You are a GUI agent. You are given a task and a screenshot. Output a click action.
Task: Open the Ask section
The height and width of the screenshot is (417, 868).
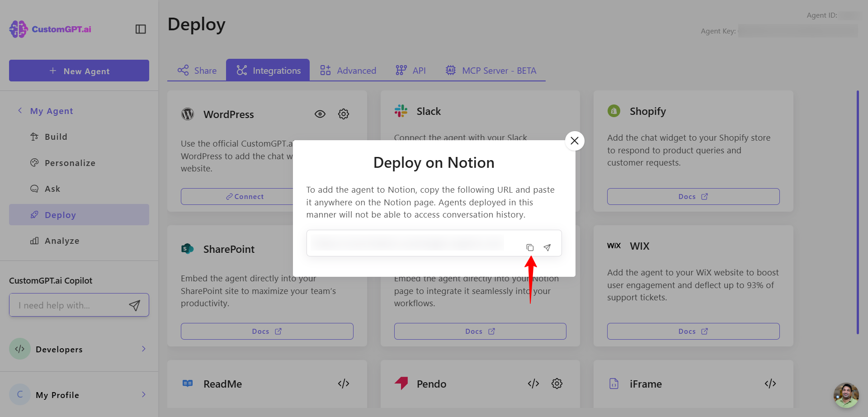pyautogui.click(x=45, y=189)
